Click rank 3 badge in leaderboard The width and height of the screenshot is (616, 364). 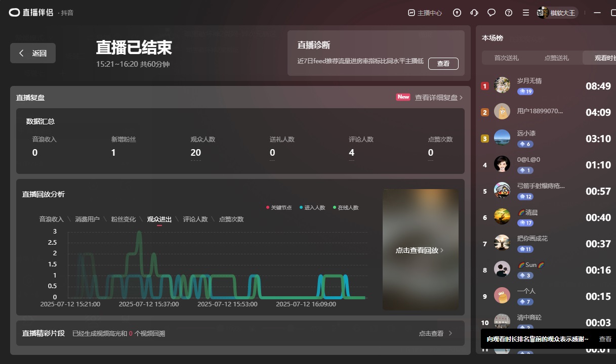485,139
